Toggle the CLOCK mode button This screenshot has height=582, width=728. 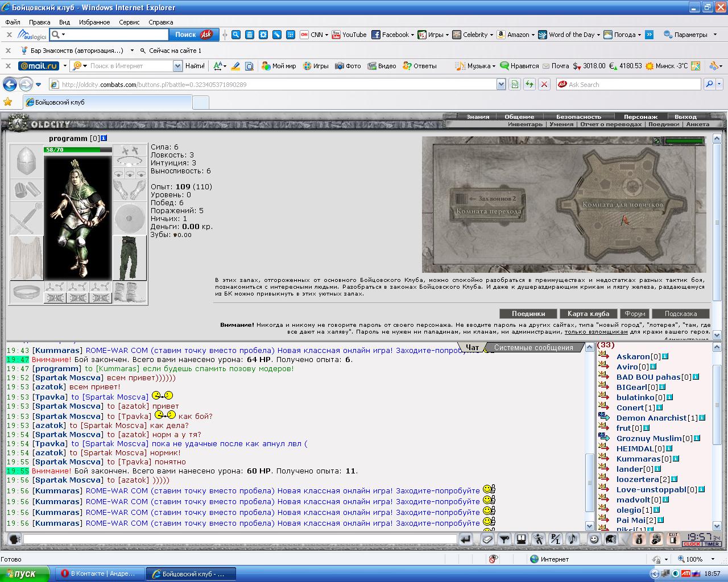pos(692,544)
